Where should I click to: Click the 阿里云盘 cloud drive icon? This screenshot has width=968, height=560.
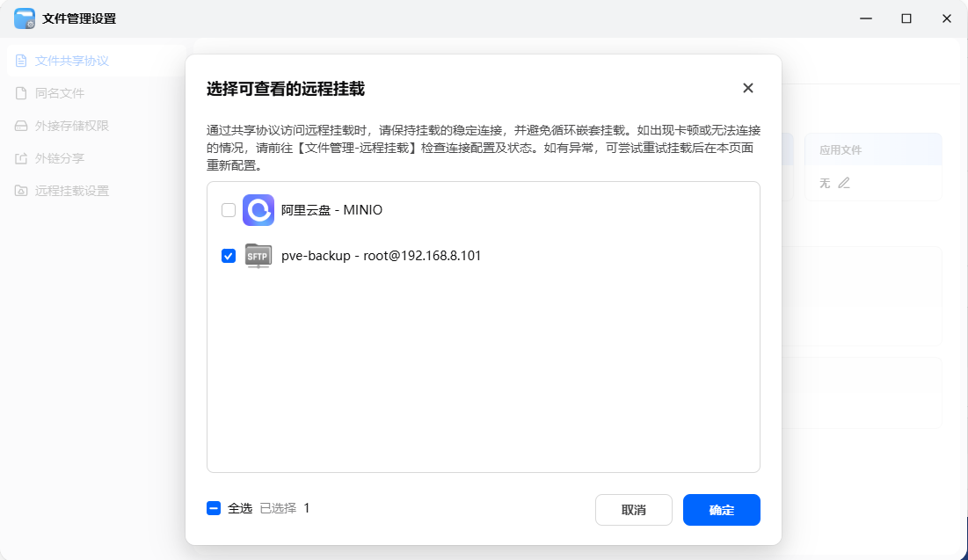click(x=258, y=210)
